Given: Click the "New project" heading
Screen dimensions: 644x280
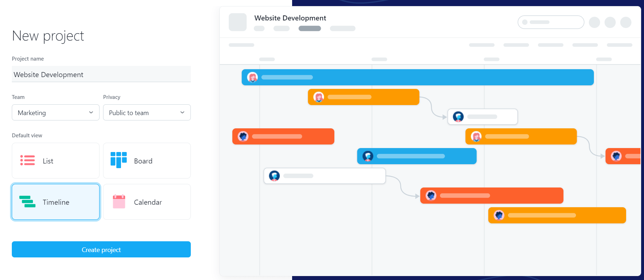Looking at the screenshot, I should tap(48, 36).
